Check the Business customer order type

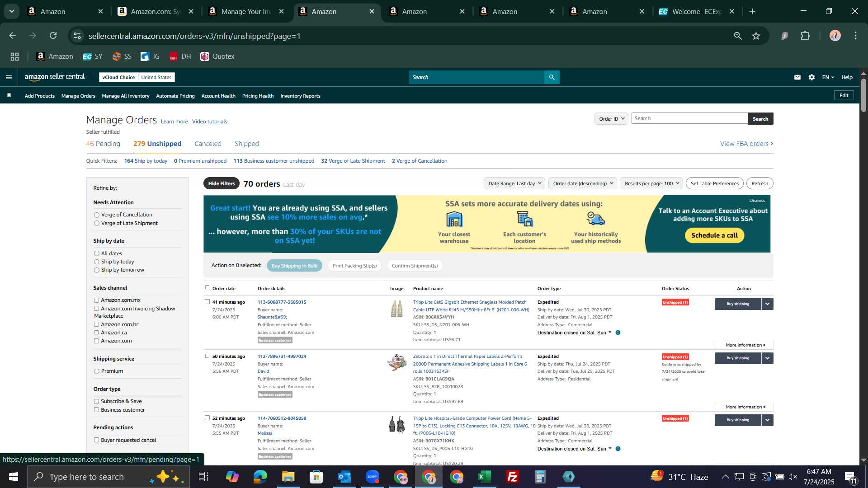96,410
